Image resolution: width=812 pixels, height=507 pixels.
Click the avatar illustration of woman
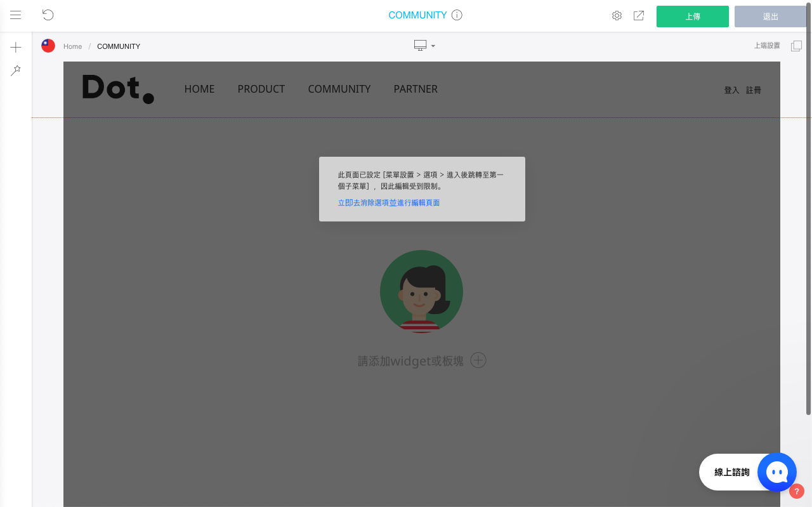tap(421, 291)
